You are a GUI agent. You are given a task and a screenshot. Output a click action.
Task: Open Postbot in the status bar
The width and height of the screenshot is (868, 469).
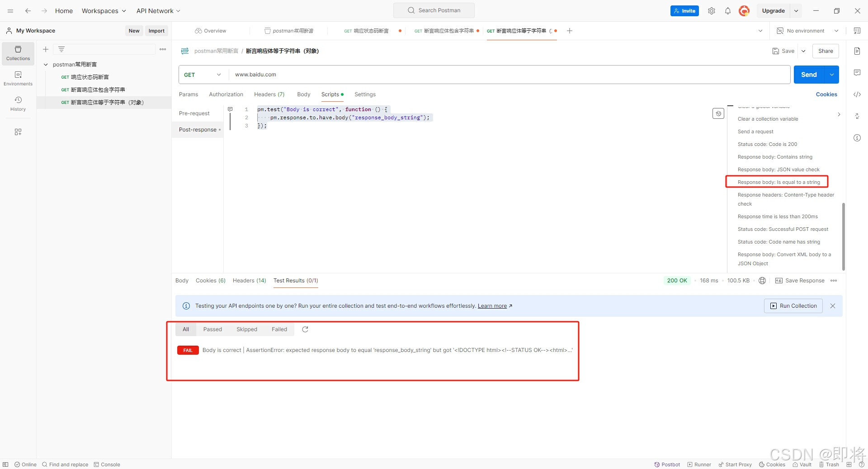667,464
